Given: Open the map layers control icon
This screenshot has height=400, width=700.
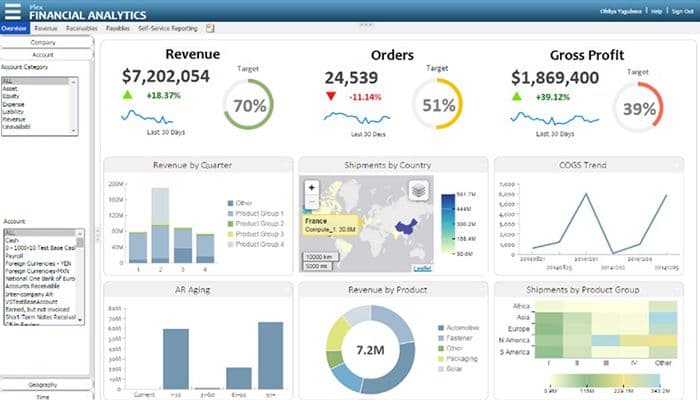Looking at the screenshot, I should click(419, 189).
